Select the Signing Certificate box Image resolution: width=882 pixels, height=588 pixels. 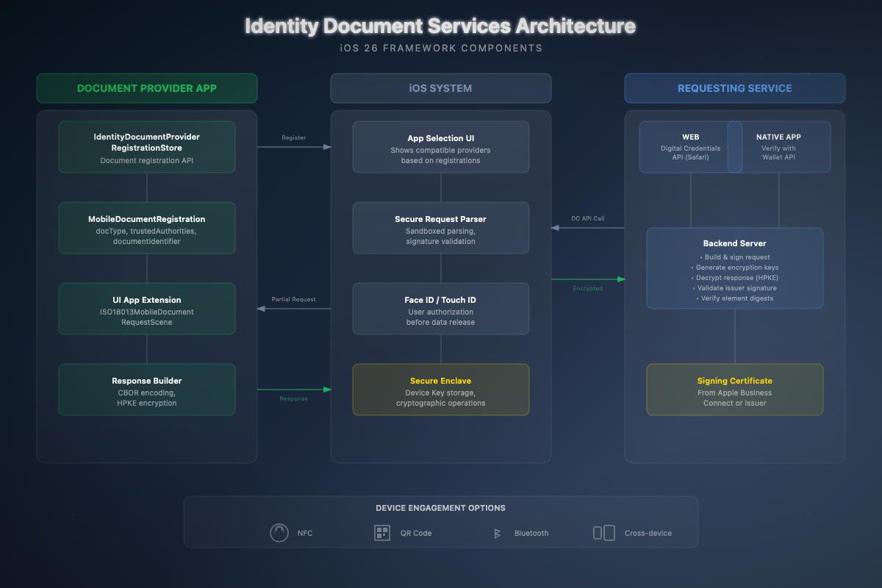coord(734,389)
